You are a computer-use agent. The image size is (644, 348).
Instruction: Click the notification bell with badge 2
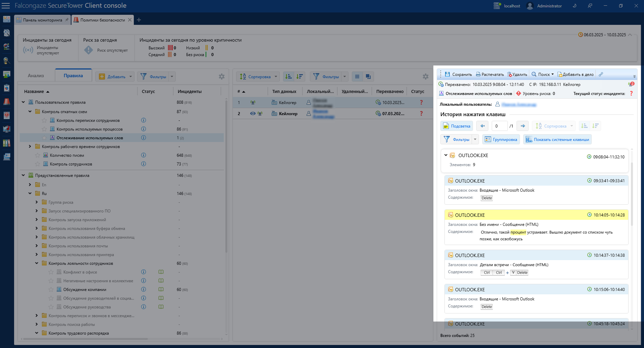click(631, 84)
